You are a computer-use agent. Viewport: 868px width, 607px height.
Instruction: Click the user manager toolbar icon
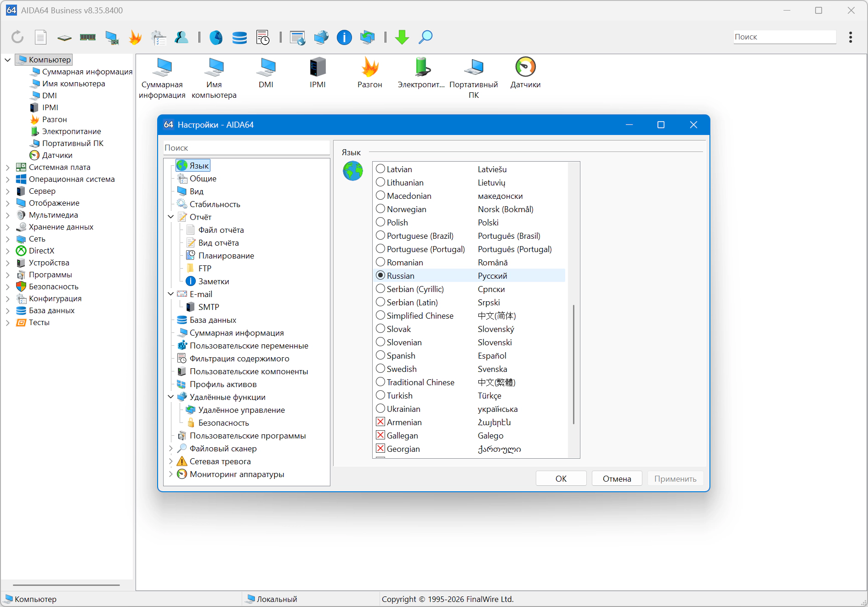pyautogui.click(x=182, y=37)
